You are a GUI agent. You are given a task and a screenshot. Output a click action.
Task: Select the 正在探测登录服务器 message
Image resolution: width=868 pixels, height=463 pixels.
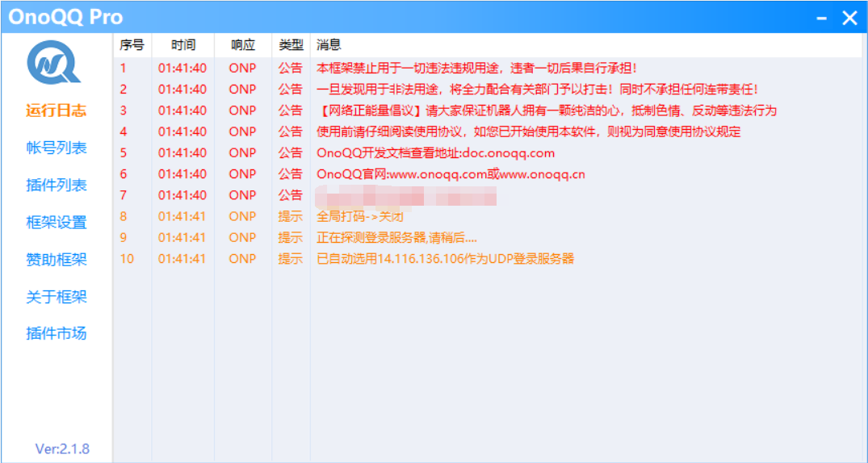click(396, 237)
